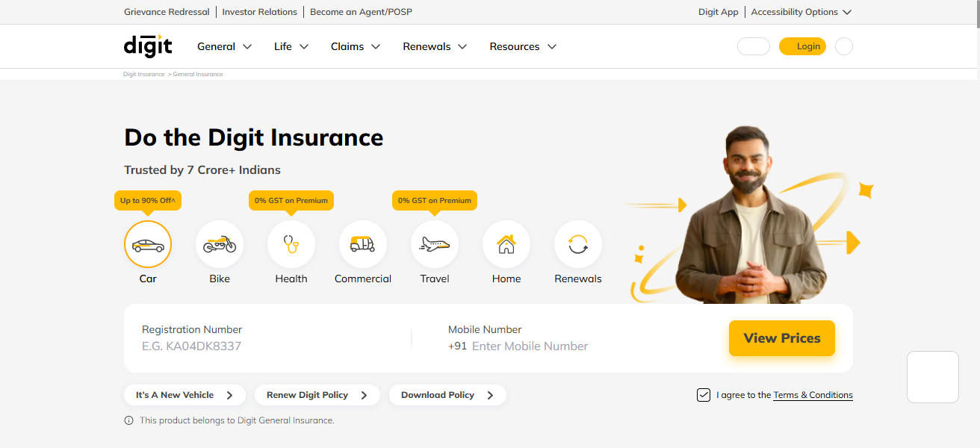Pick the Health insurance stethoscope icon

point(291,244)
